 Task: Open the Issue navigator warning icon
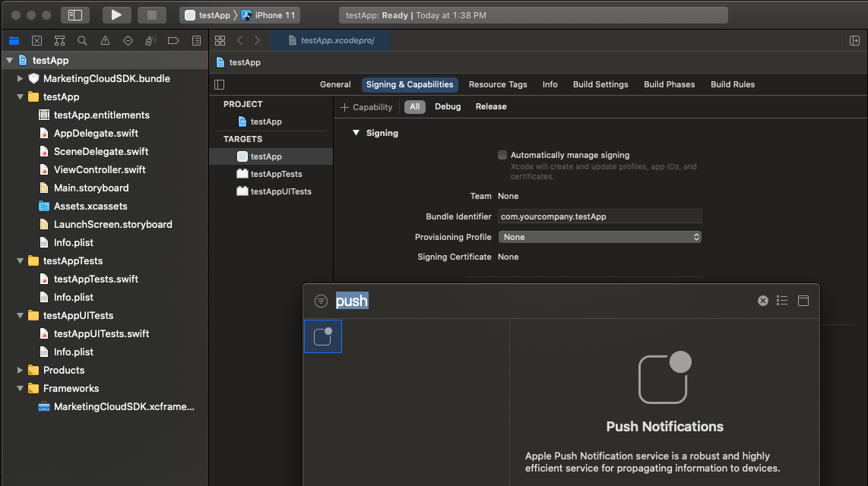(105, 40)
